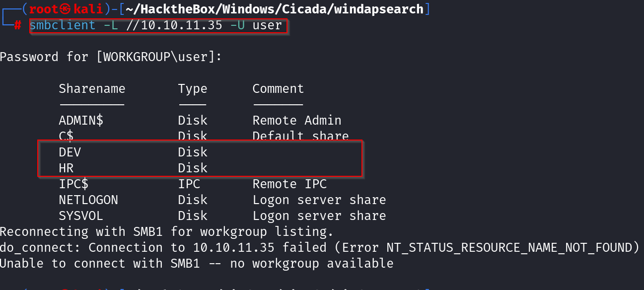Click the Type column header
This screenshot has height=290, width=644.
click(193, 89)
